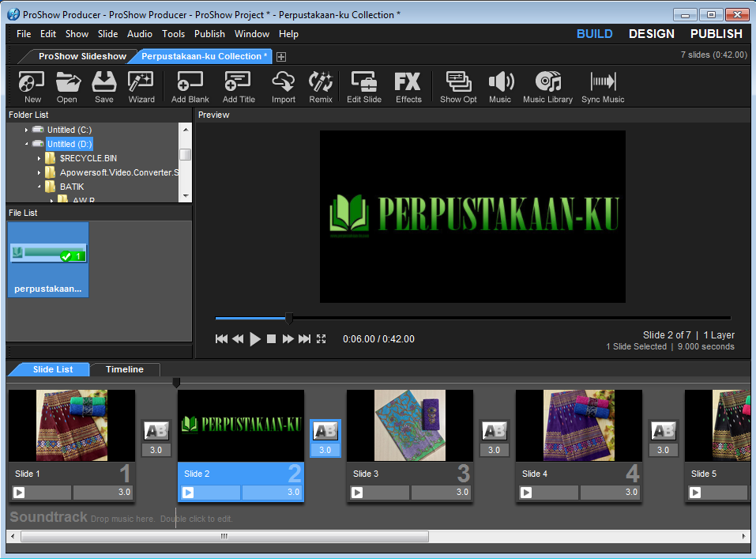Select transition icon after Slide 2
Viewport: 756px width, 559px height.
coord(325,431)
